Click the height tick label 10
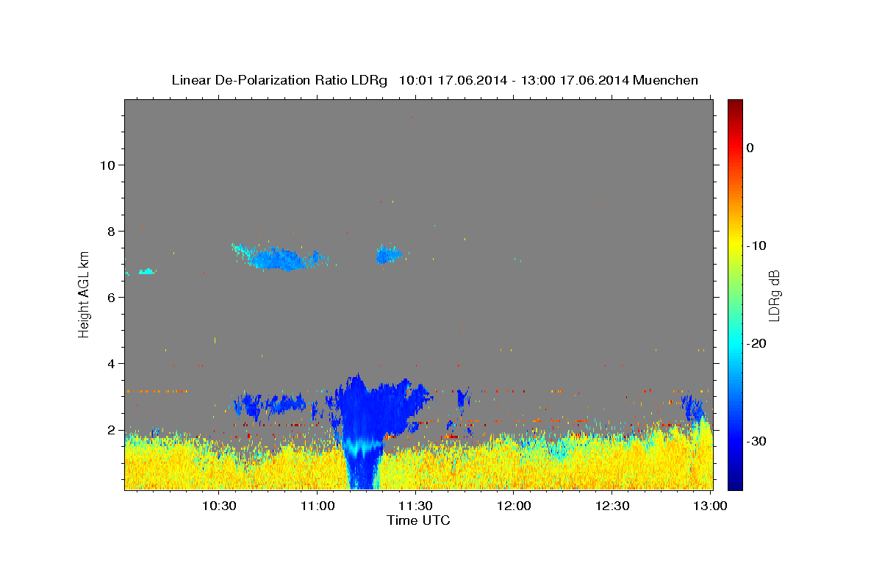 107,165
